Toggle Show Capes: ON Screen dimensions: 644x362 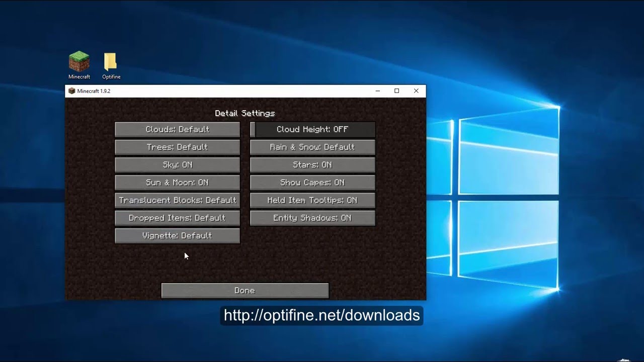pyautogui.click(x=312, y=183)
